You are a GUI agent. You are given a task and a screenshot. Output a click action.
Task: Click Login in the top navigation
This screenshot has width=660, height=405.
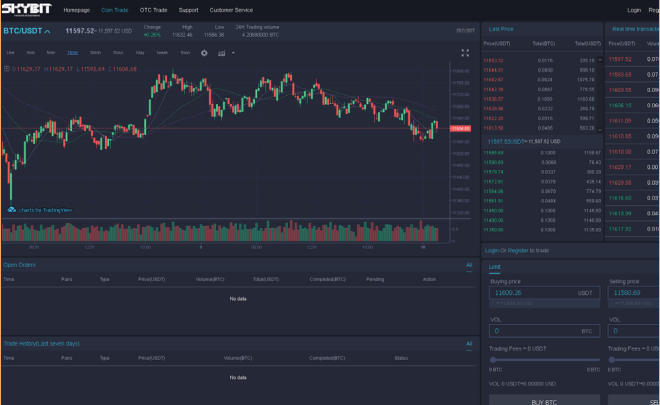point(634,10)
